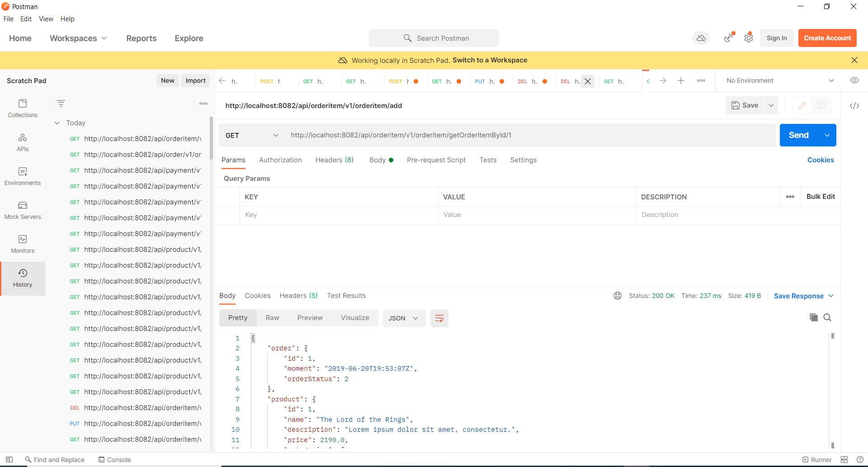The height and width of the screenshot is (467, 868).
Task: Open the Pre-request Script tab
Action: [436, 160]
